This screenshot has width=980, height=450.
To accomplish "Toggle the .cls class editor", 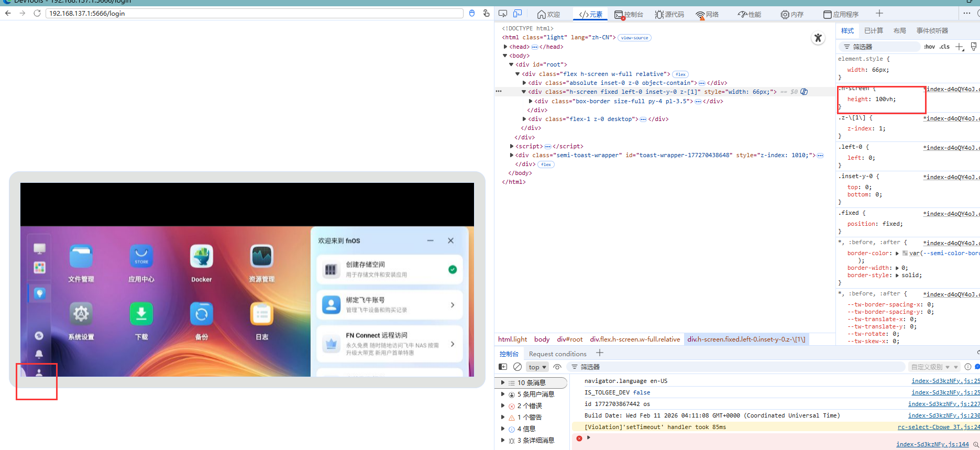I will coord(944,47).
